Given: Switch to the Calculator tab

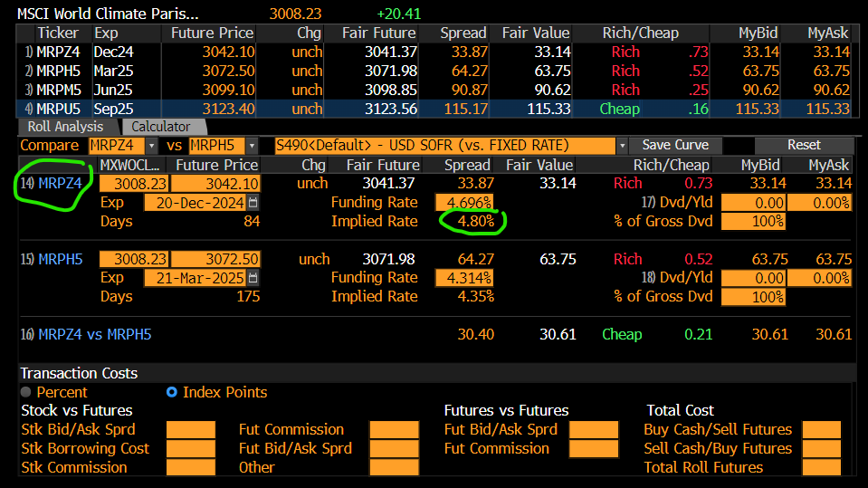Looking at the screenshot, I should coord(161,127).
